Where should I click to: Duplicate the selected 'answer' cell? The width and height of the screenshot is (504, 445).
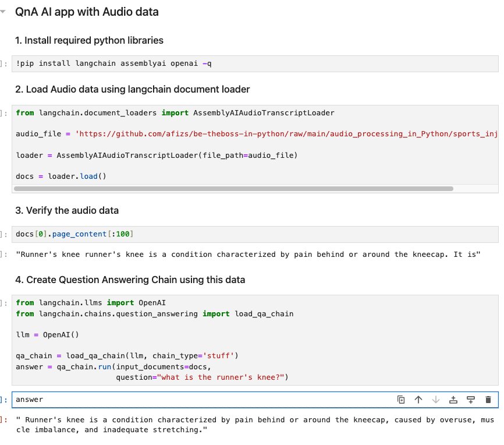[401, 400]
